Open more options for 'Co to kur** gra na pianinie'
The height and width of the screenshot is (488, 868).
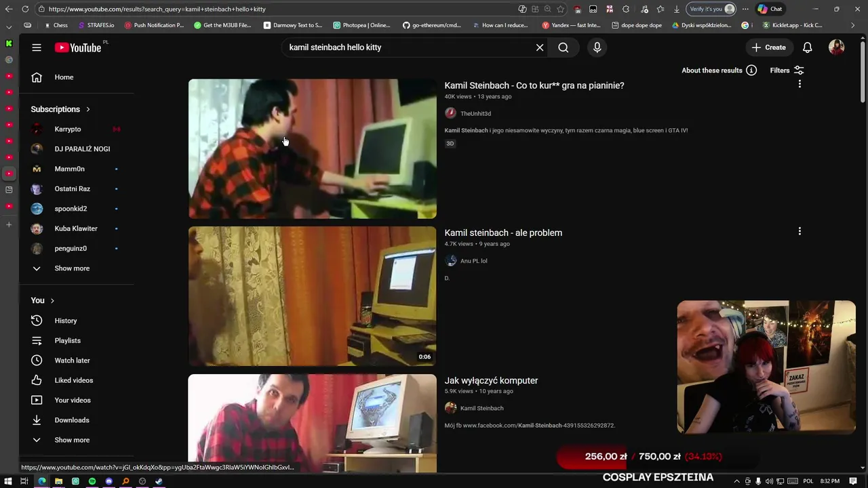click(800, 84)
